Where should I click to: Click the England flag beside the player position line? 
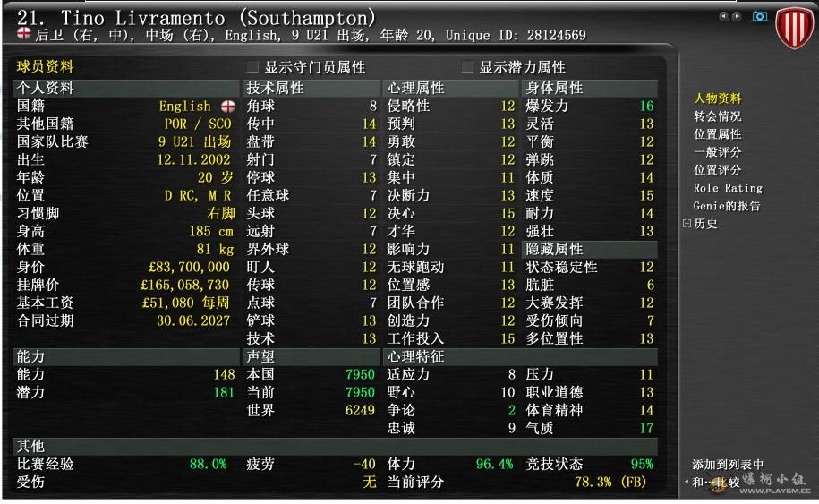point(23,34)
